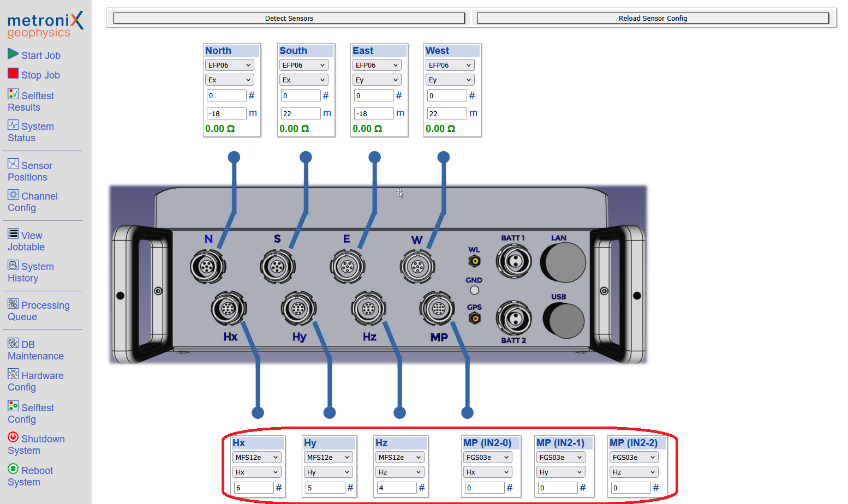This screenshot has width=848, height=504.
Task: Click the Detect Sensors button
Action: [x=289, y=18]
